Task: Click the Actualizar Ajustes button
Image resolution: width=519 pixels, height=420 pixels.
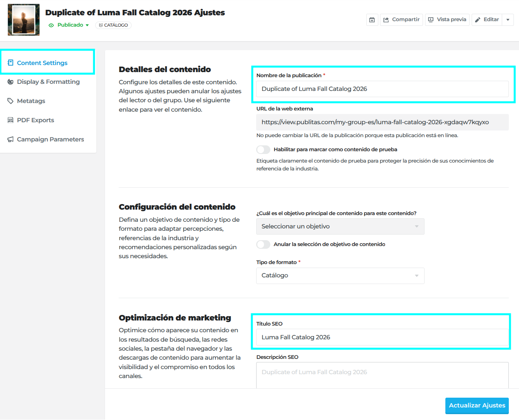Action: tap(477, 406)
